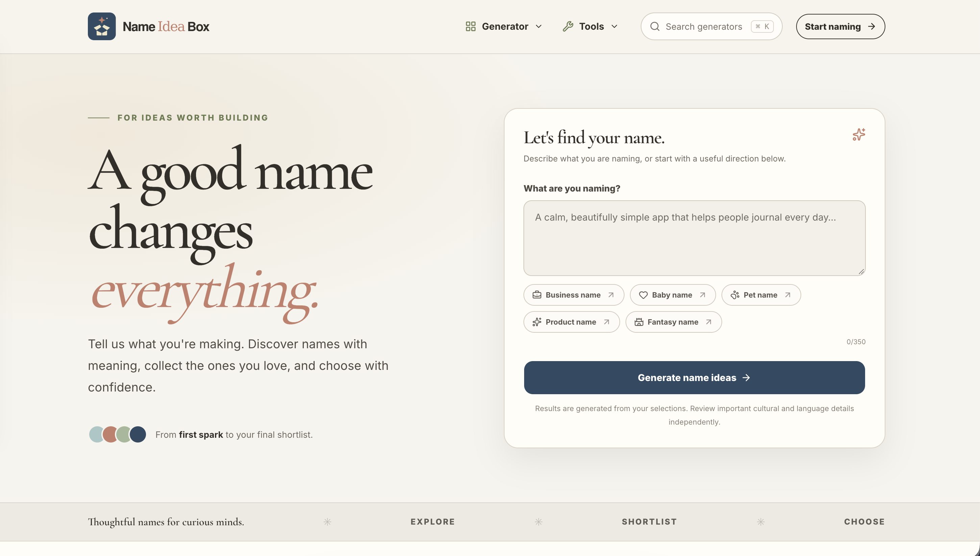The height and width of the screenshot is (556, 980).
Task: Click the sparkle icon in the card corner
Action: click(859, 134)
